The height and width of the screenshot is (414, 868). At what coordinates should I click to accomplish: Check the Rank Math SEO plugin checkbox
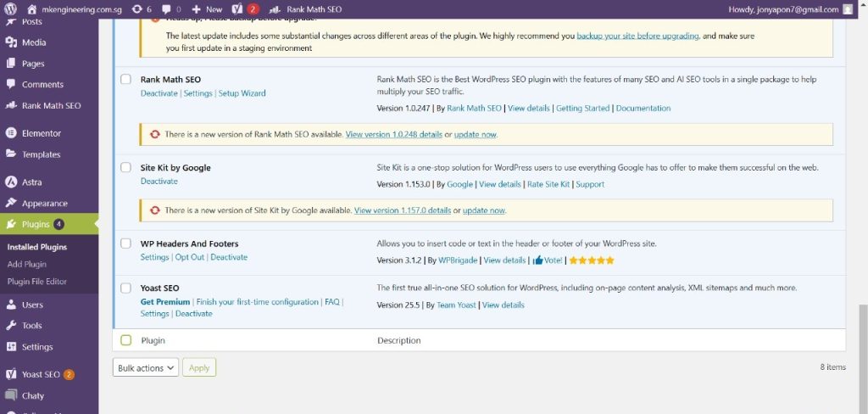(125, 80)
